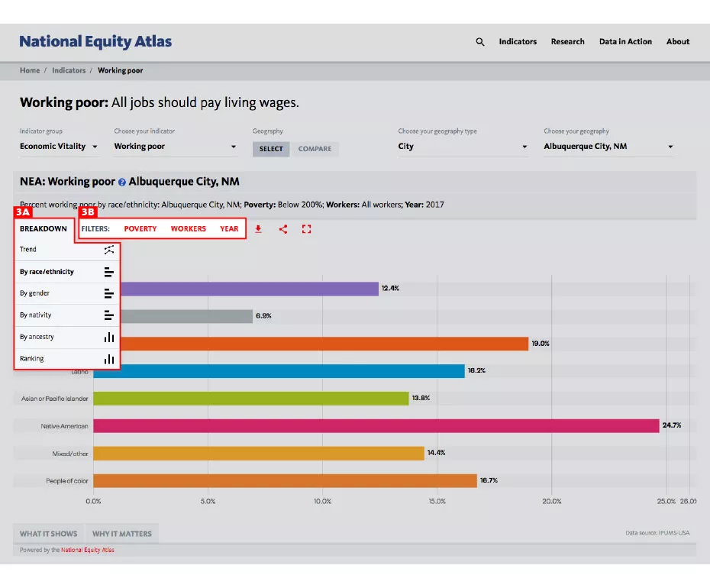
Task: Switch geography mode to COMPARE
Action: [315, 149]
